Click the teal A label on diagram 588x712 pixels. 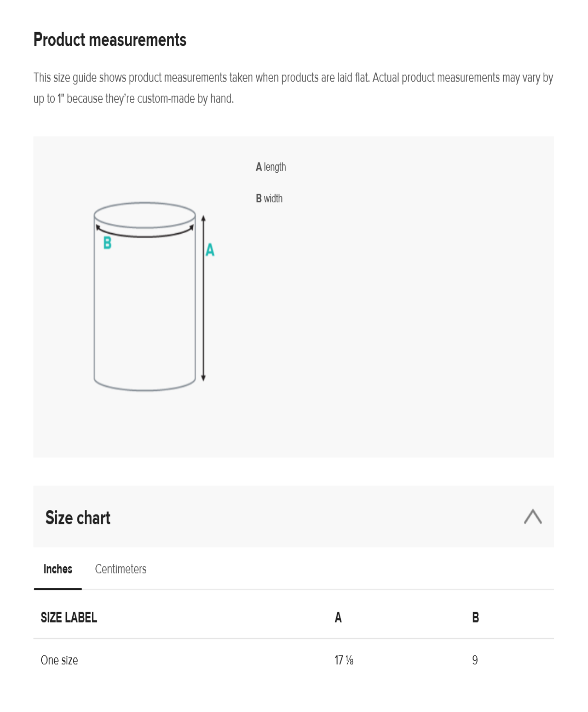pos(210,250)
